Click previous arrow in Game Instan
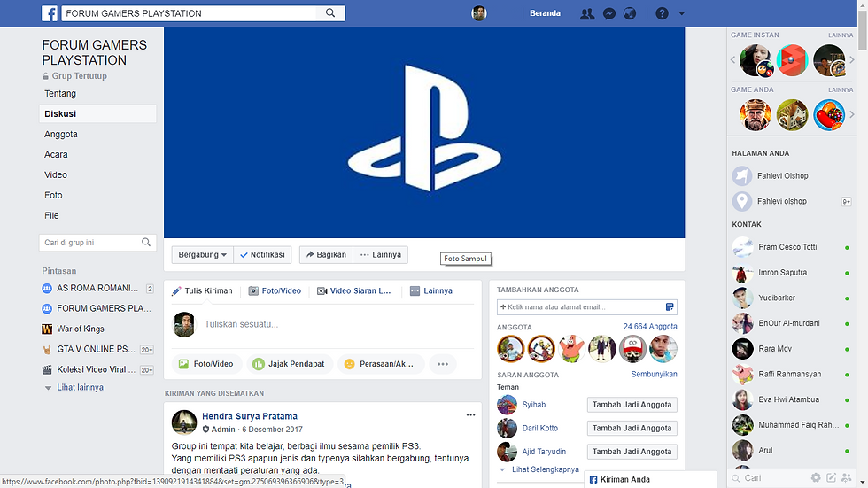 point(733,59)
